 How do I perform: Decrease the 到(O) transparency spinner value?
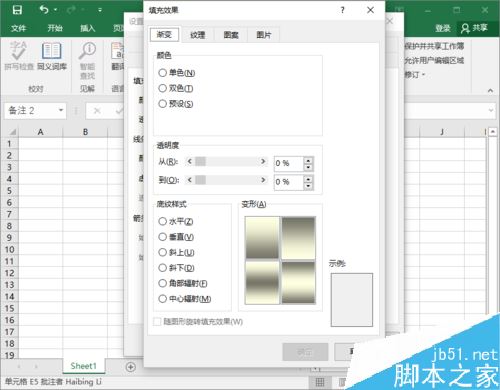pos(308,186)
